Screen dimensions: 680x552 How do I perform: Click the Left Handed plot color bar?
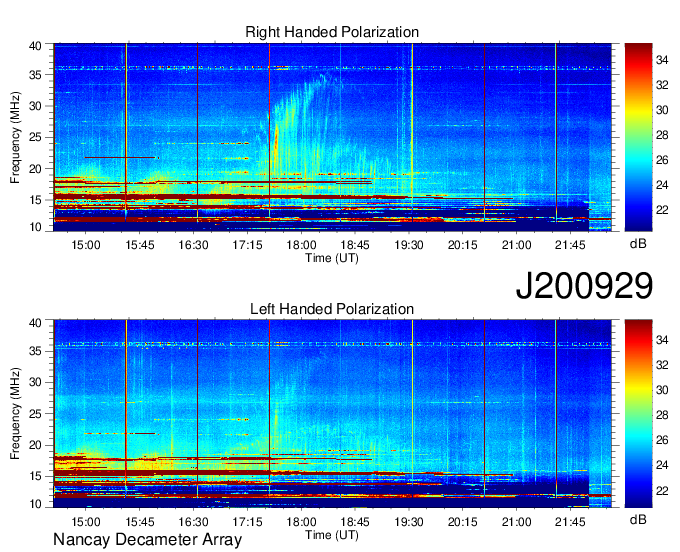point(638,414)
